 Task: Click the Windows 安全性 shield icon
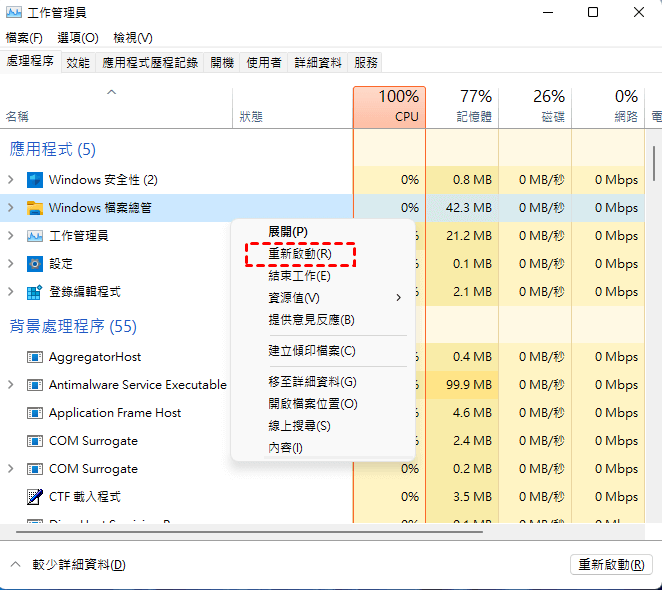pyautogui.click(x=35, y=180)
